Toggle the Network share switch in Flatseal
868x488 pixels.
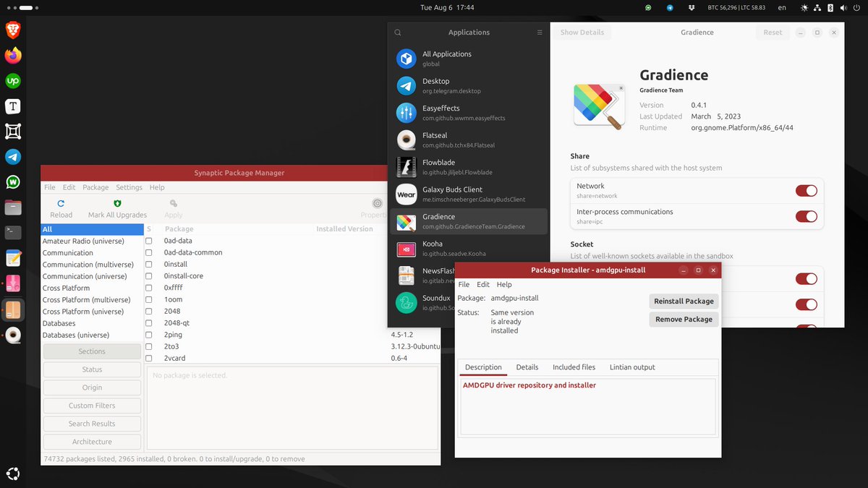click(x=807, y=191)
